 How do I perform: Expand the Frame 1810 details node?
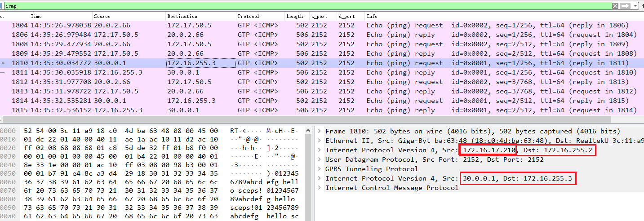320,131
